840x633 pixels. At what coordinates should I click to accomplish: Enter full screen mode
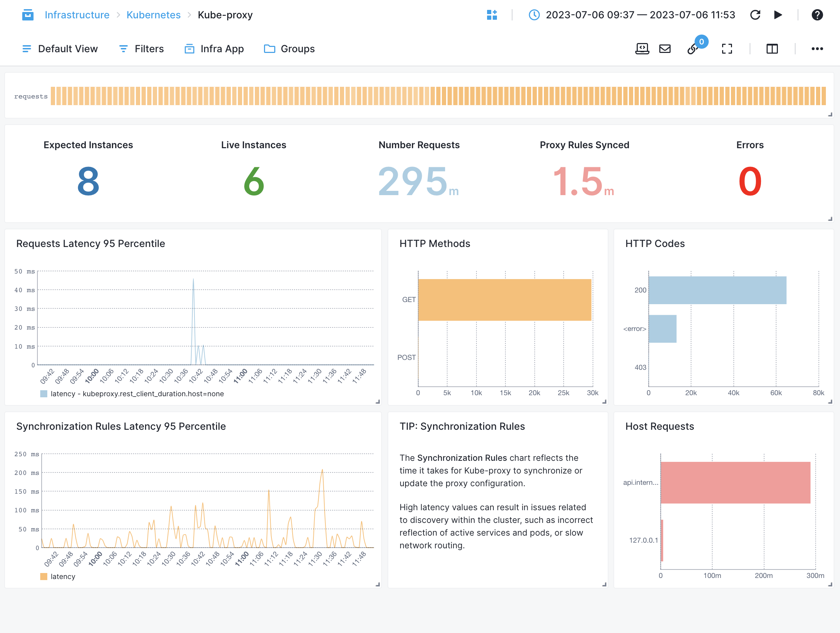[727, 49]
